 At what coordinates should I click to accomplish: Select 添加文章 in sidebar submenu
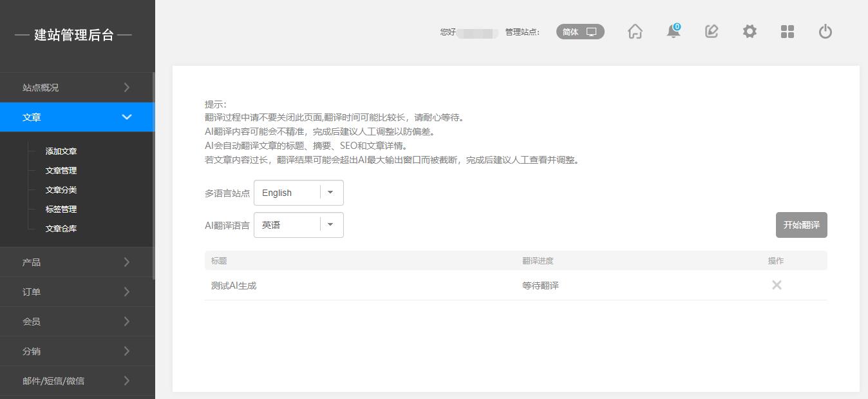[x=61, y=151]
